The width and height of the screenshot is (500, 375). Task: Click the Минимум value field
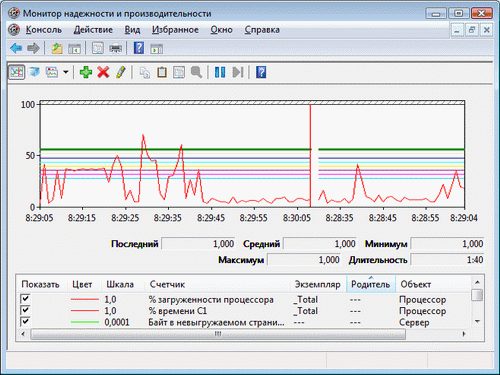[x=447, y=244]
